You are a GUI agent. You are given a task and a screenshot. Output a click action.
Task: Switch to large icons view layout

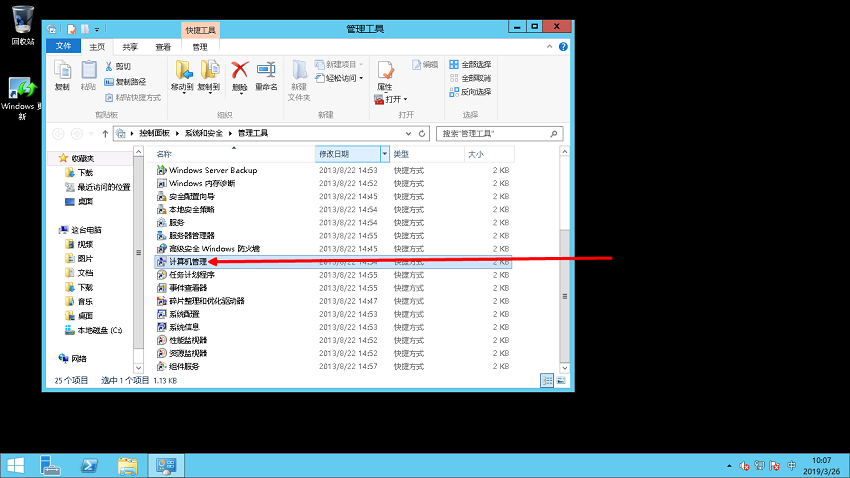pos(561,380)
